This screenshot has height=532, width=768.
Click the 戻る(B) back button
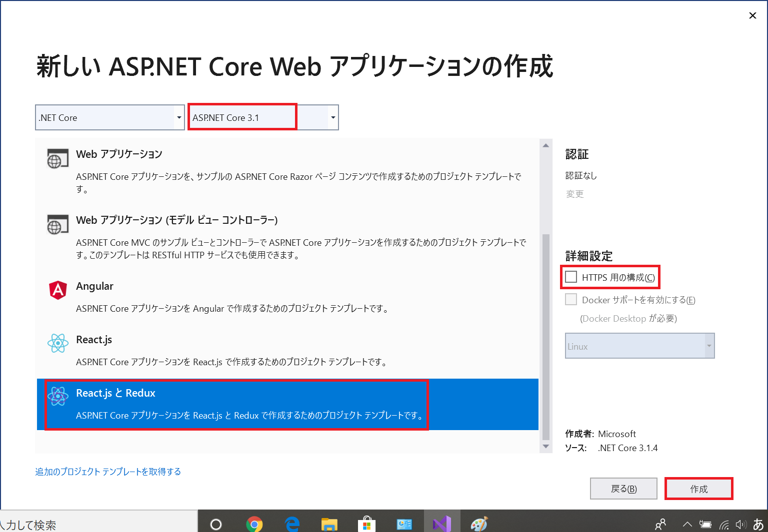[x=623, y=489]
